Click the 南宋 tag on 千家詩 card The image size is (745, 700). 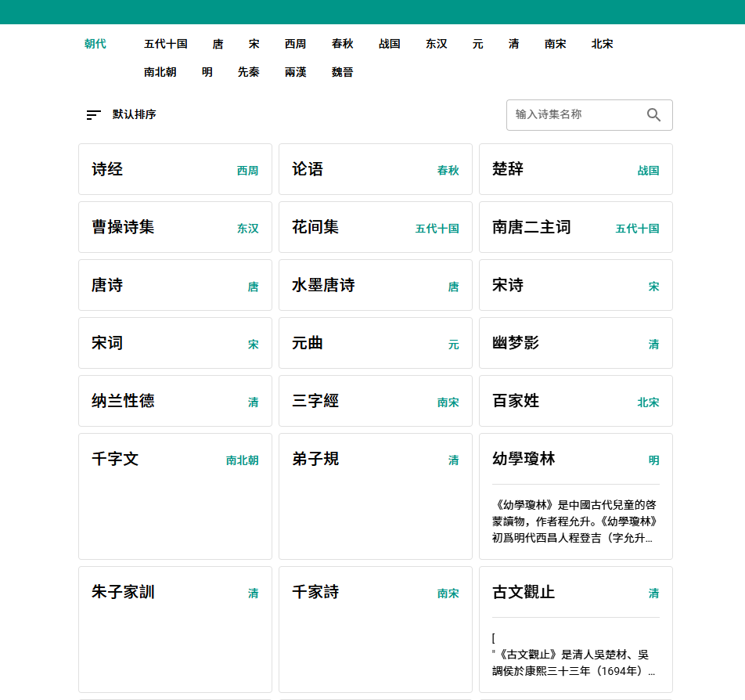tap(448, 594)
